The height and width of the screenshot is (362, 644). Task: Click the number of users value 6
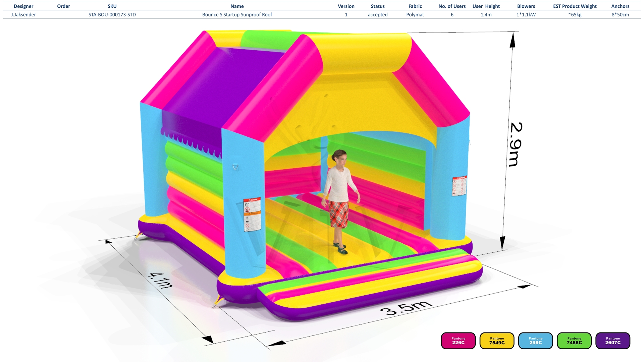[x=452, y=14]
